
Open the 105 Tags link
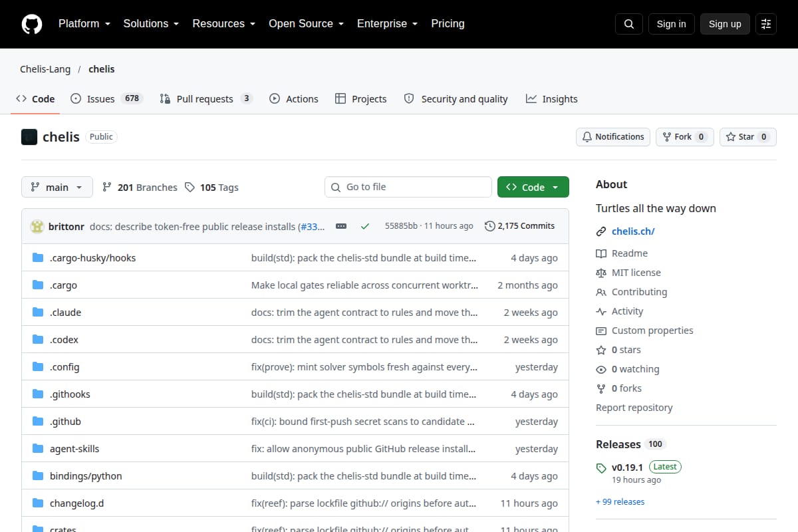point(211,188)
